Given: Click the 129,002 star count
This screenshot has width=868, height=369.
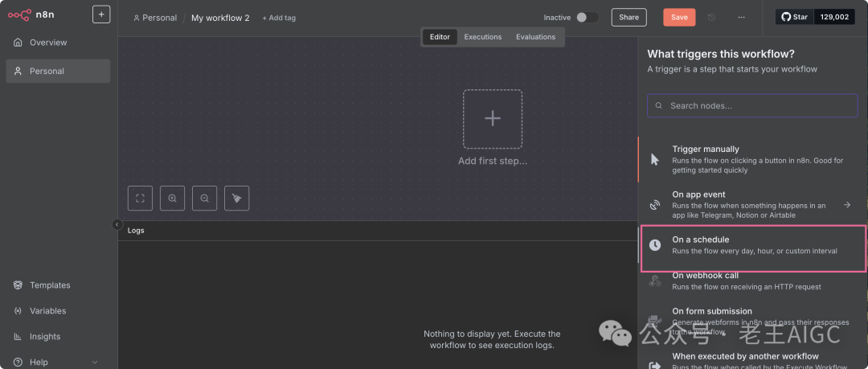Looking at the screenshot, I should (x=834, y=17).
